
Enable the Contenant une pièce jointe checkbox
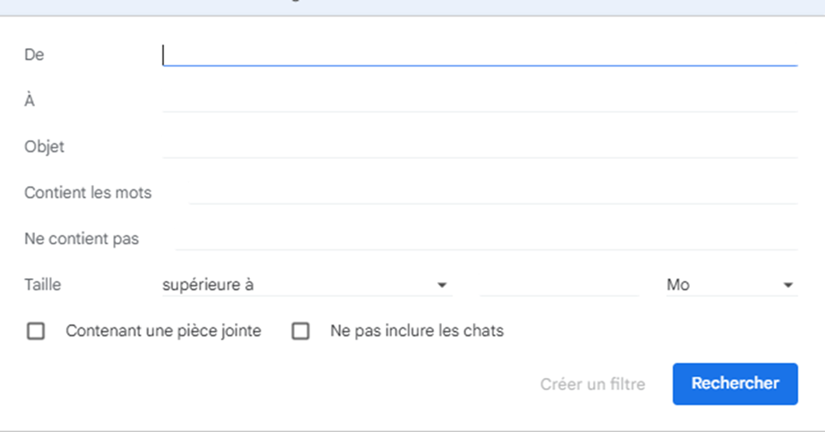coord(36,331)
